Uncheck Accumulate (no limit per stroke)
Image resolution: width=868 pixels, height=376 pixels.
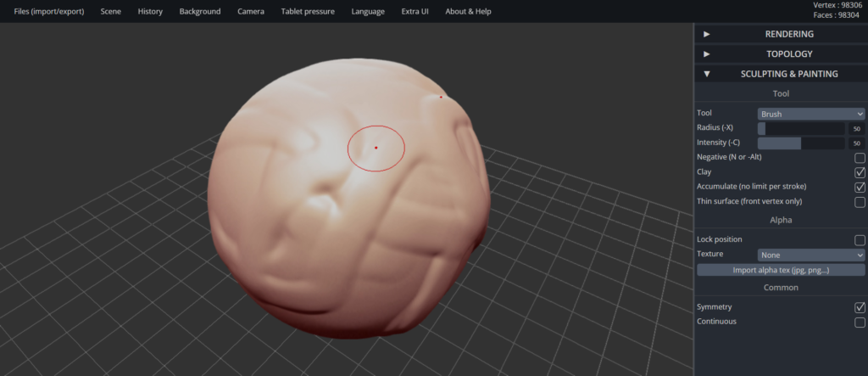point(860,187)
